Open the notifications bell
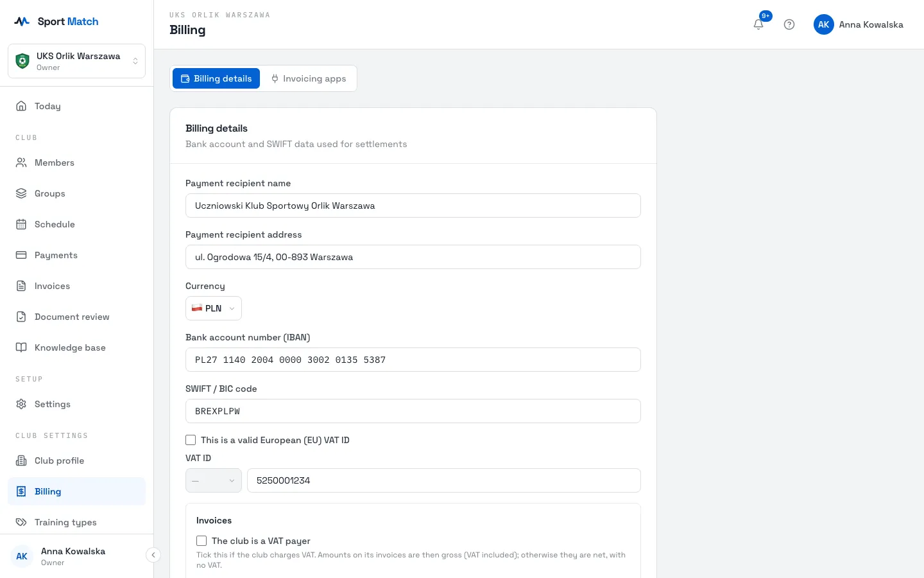This screenshot has height=578, width=924. click(x=758, y=24)
